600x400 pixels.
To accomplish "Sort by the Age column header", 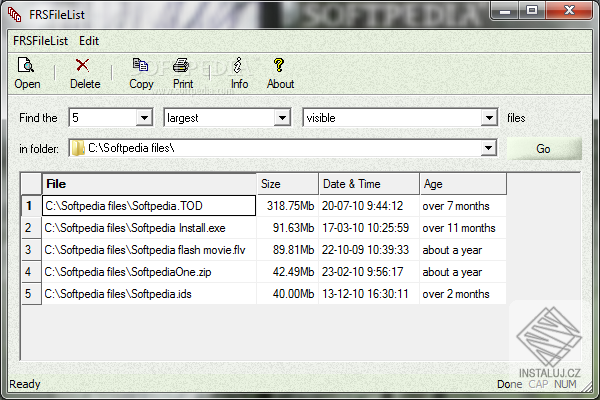I will 463,184.
